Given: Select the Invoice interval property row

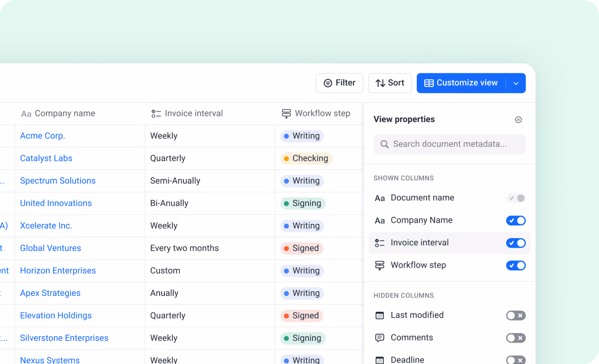Looking at the screenshot, I should [x=449, y=243].
